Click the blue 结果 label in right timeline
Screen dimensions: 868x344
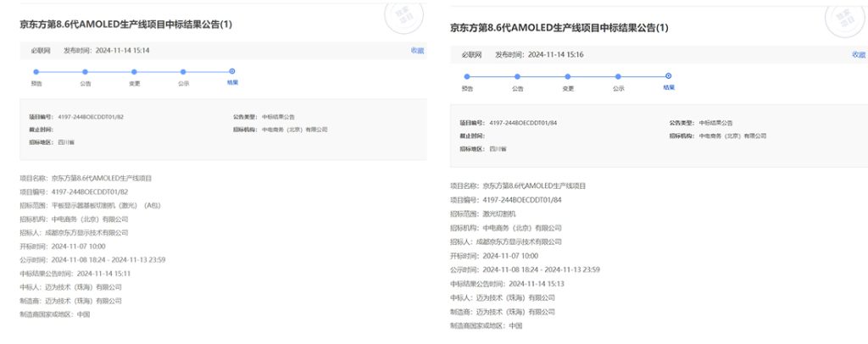point(668,87)
